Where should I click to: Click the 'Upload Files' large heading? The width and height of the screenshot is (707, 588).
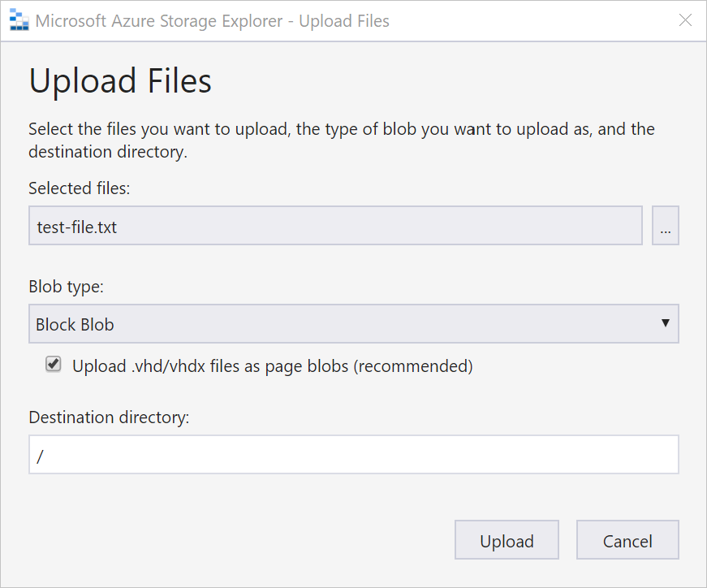120,81
